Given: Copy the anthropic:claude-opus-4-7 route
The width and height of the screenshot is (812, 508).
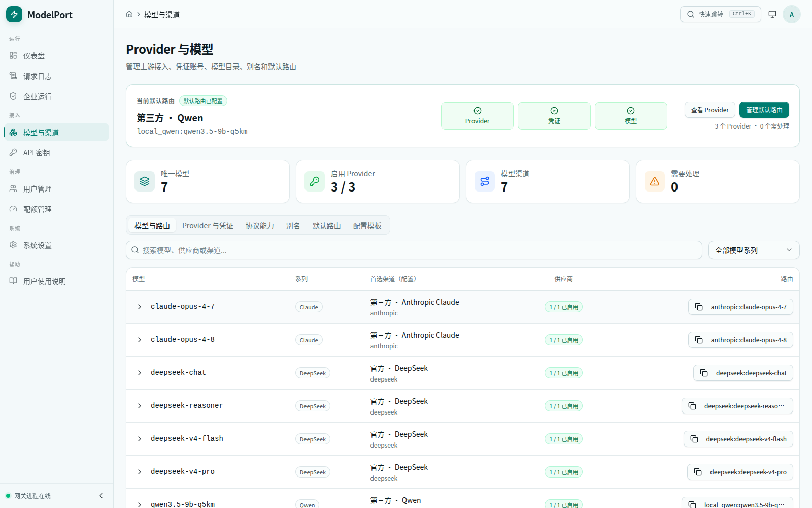Looking at the screenshot, I should coord(740,307).
